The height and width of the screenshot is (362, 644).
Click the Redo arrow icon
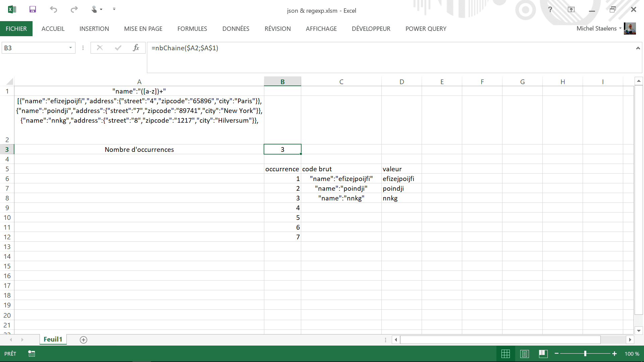[x=74, y=9]
